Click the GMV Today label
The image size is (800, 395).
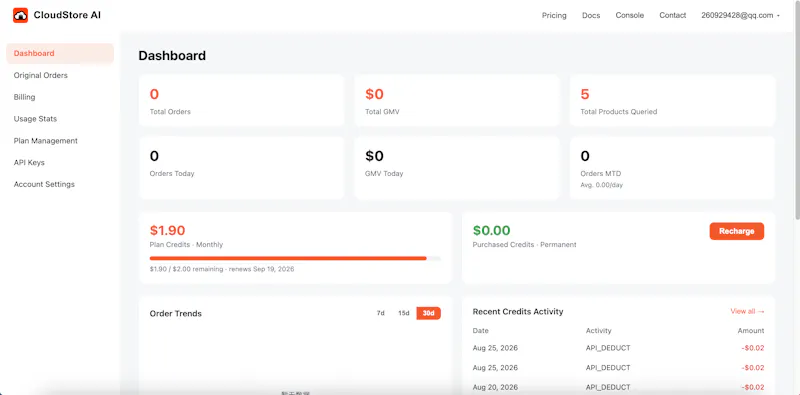[x=384, y=174]
